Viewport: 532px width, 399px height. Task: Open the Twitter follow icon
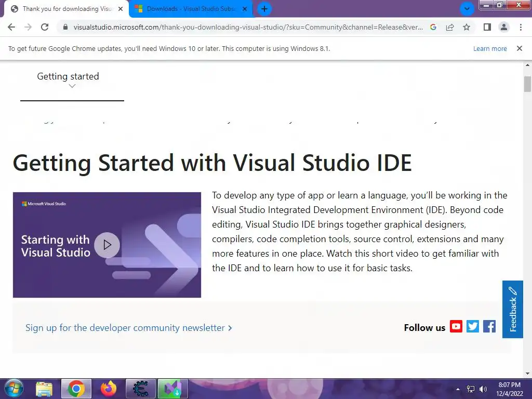point(473,326)
